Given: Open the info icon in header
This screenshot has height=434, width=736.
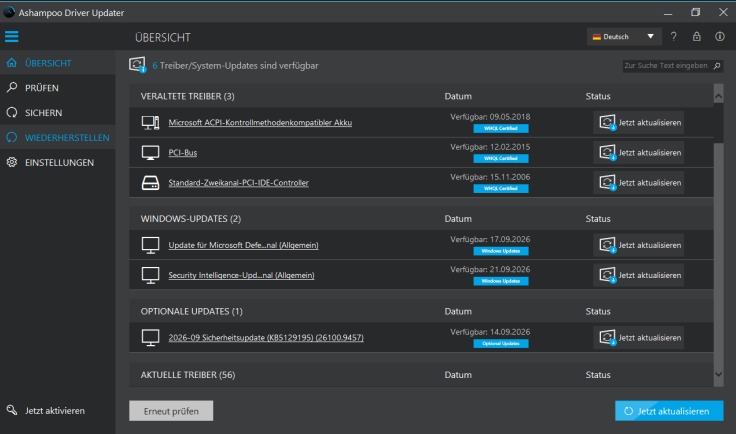Looking at the screenshot, I should point(720,37).
